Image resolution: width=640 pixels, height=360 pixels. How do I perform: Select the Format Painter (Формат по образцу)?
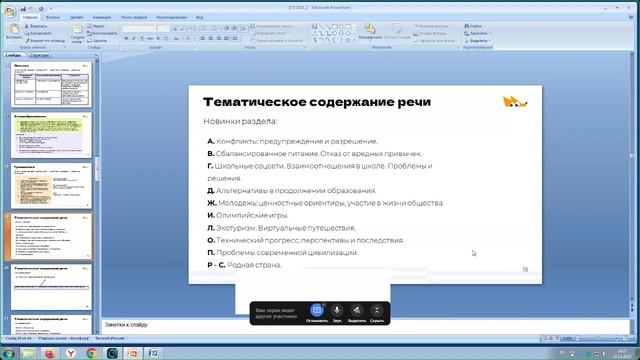[44, 41]
